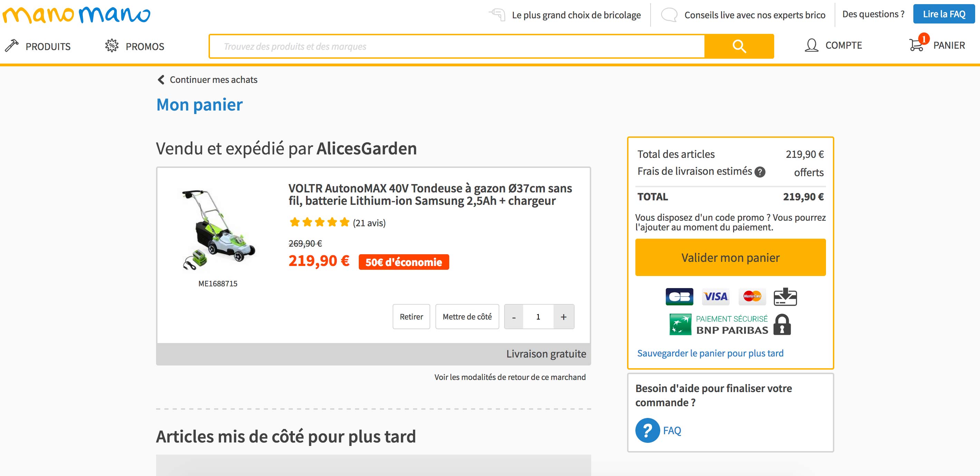The width and height of the screenshot is (980, 476).
Task: Click the quantity field showing 1
Action: [538, 316]
